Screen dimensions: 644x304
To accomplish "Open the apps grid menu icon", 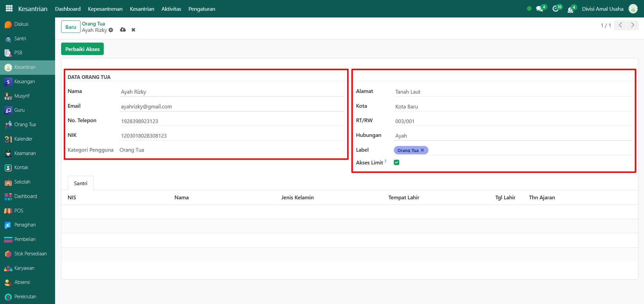I will 9,8.
